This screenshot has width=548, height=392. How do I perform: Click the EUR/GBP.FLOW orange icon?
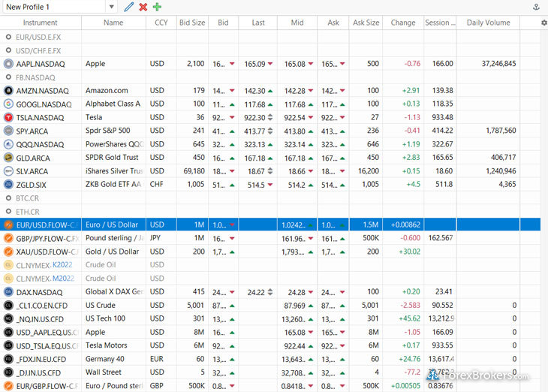[x=8, y=386]
